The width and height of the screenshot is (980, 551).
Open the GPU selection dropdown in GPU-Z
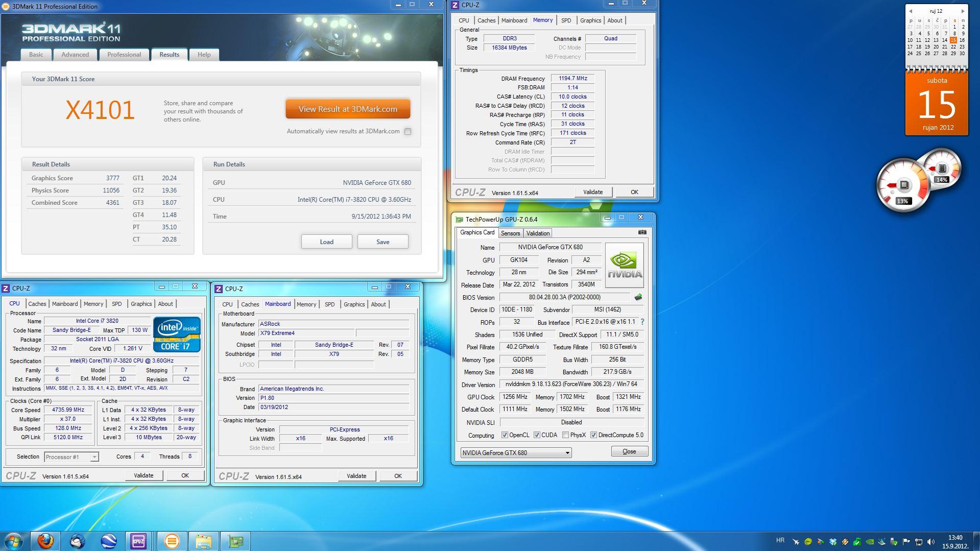[x=516, y=453]
